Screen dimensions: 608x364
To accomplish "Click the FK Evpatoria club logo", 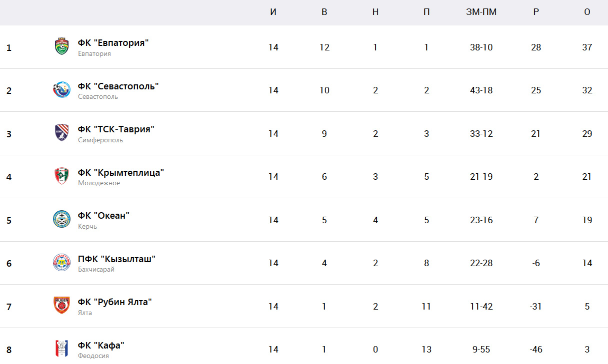I will pos(61,46).
